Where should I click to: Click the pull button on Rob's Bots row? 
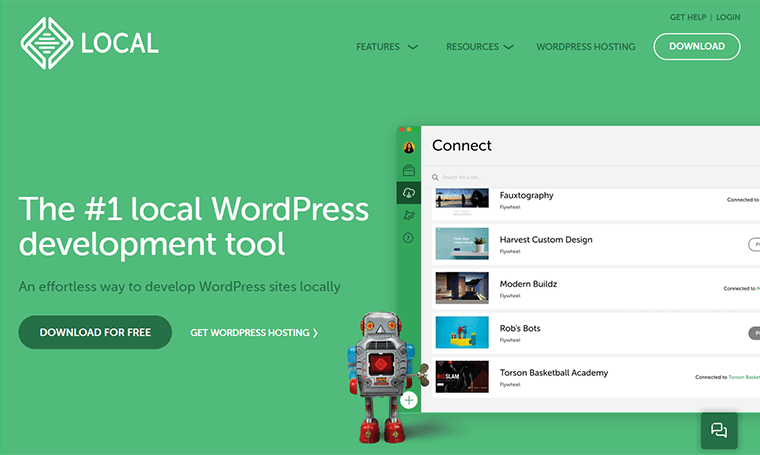pyautogui.click(x=754, y=333)
